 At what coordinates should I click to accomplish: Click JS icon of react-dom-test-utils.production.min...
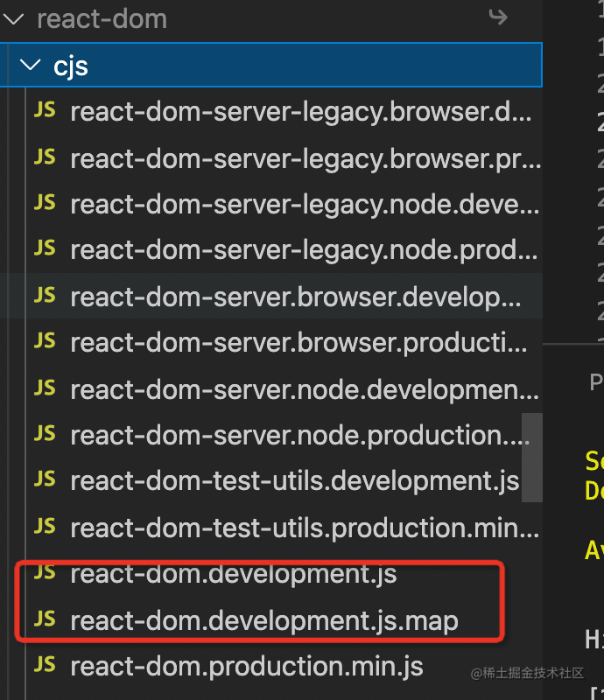tap(45, 526)
